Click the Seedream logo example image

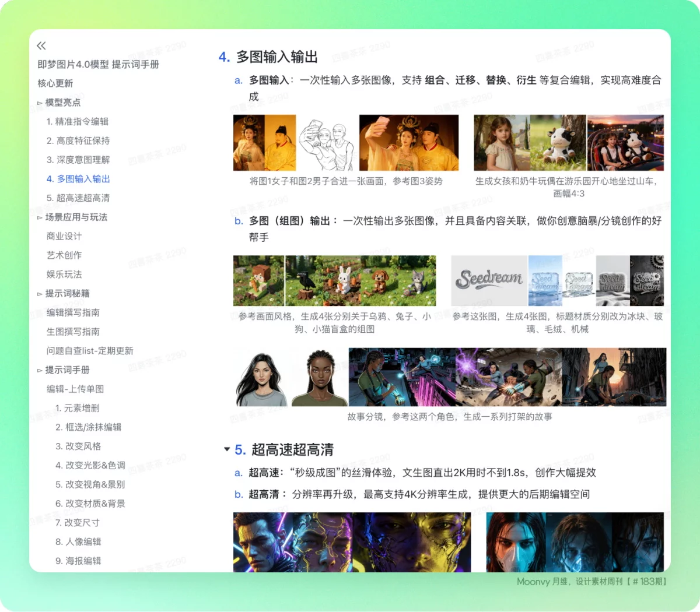click(x=488, y=280)
